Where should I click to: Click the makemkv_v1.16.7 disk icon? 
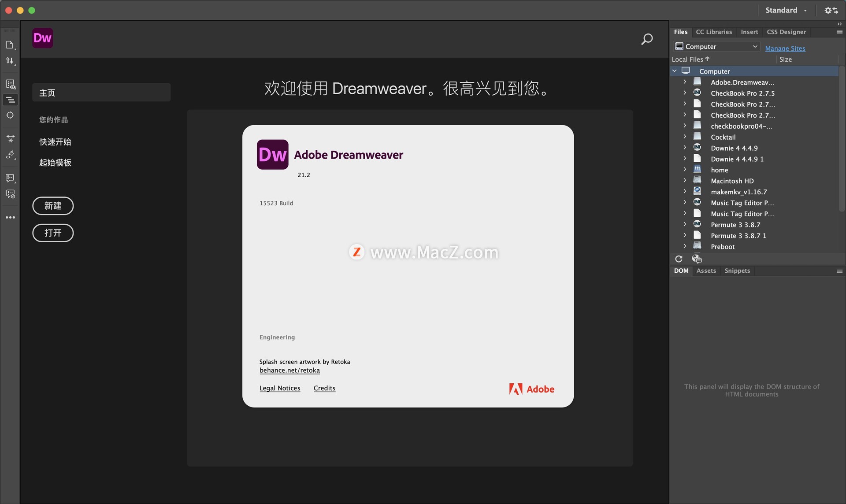(x=697, y=191)
